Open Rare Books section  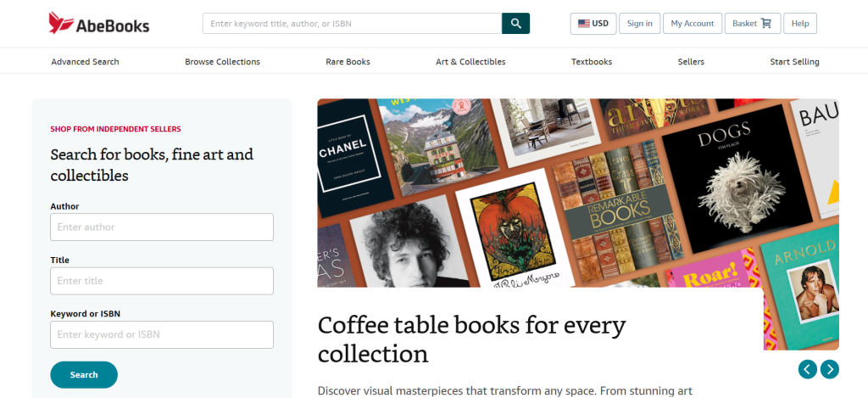(x=348, y=62)
